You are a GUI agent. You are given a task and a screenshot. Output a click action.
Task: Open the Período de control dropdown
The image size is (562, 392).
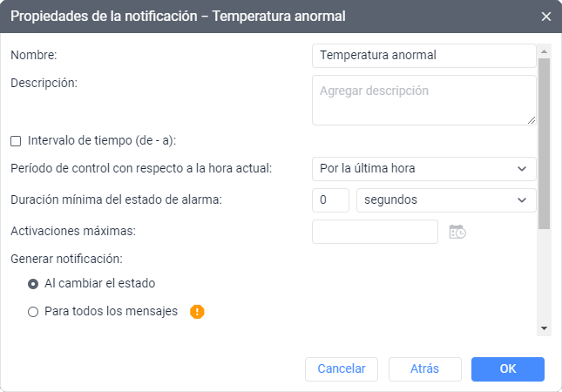pyautogui.click(x=423, y=168)
